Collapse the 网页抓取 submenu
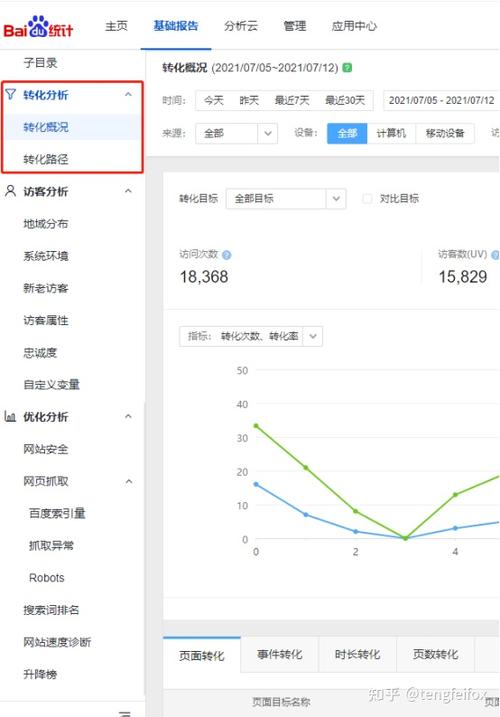This screenshot has height=717, width=500. [129, 481]
